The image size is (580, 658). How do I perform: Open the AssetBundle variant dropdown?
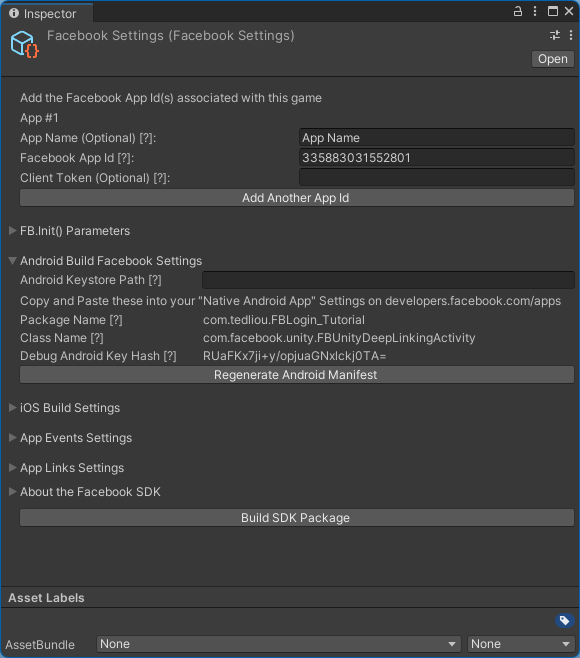[520, 644]
